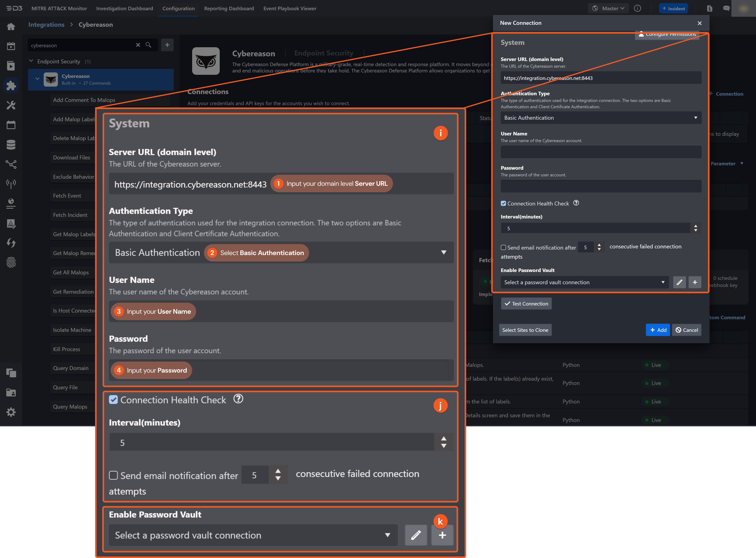756x558 pixels.
Task: Collapse the Endpoint Security category
Action: coord(31,61)
